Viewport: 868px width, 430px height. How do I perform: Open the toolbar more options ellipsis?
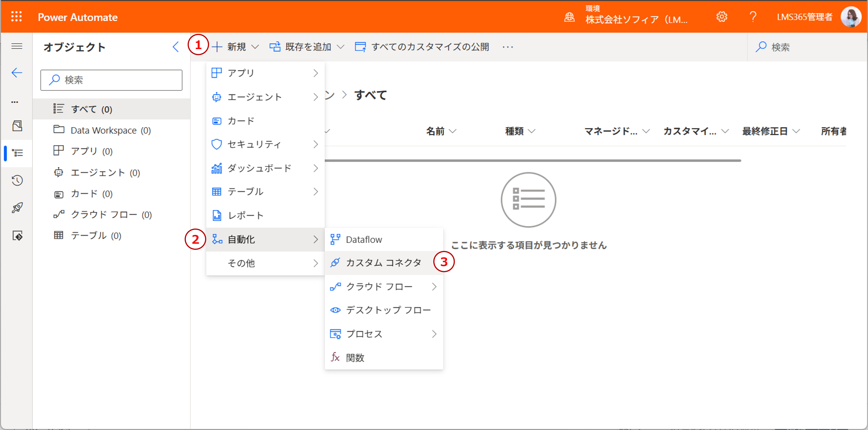click(x=507, y=47)
